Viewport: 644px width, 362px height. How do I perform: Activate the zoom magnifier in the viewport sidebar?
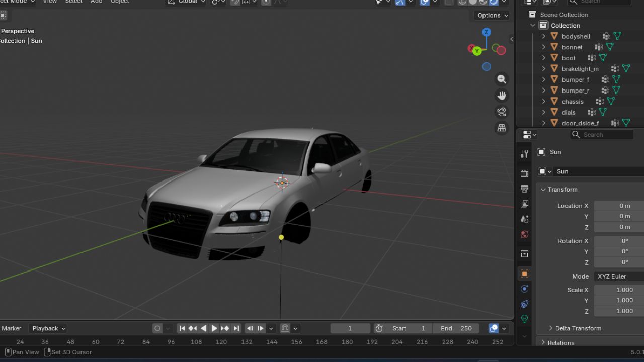[x=502, y=79]
